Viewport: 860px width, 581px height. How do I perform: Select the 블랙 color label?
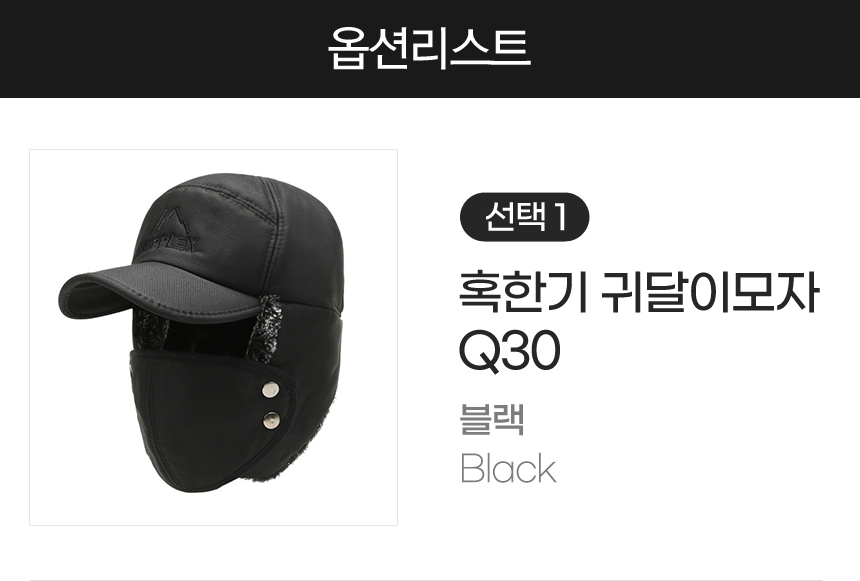[492, 419]
